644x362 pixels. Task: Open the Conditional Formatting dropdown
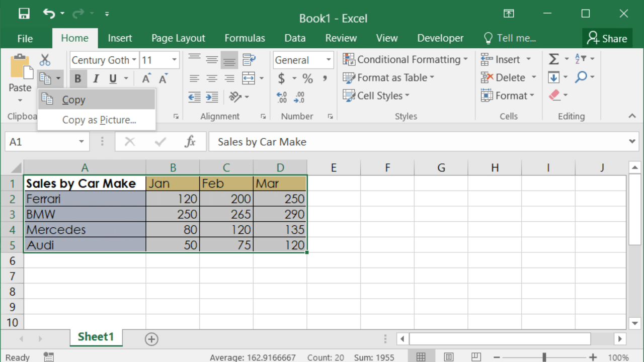tap(405, 59)
